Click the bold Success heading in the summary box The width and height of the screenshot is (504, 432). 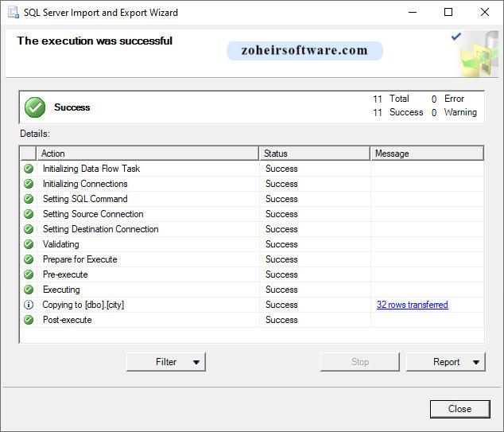coord(72,107)
